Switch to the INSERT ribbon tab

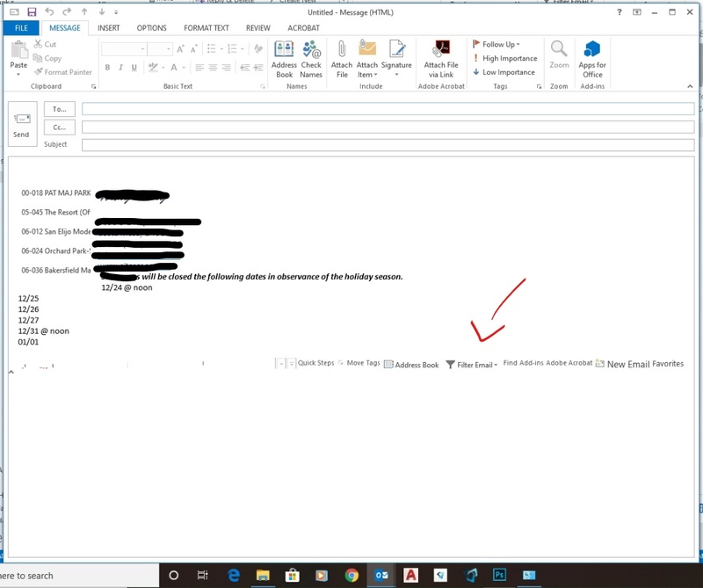click(108, 27)
